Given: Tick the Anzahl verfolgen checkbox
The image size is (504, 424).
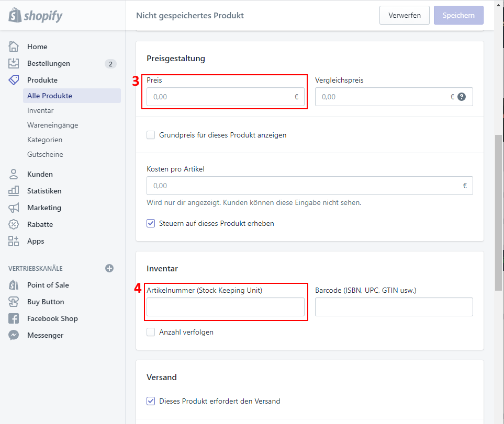Looking at the screenshot, I should (151, 332).
